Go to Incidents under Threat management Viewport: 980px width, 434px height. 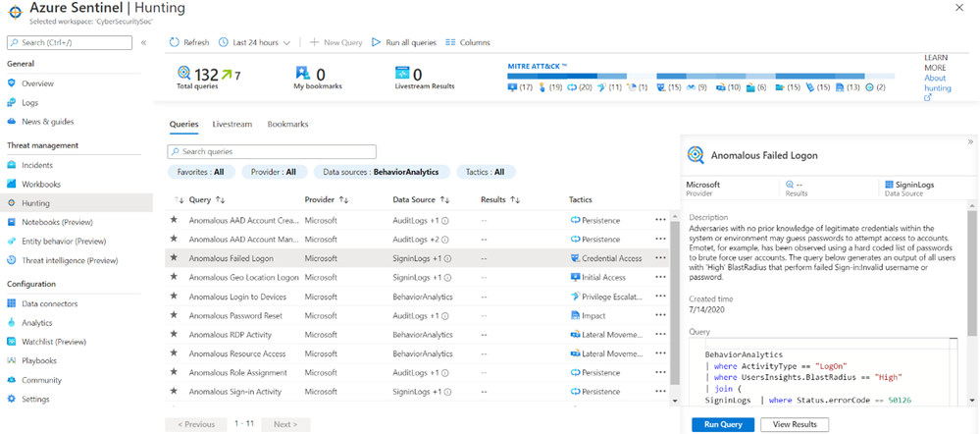point(37,165)
